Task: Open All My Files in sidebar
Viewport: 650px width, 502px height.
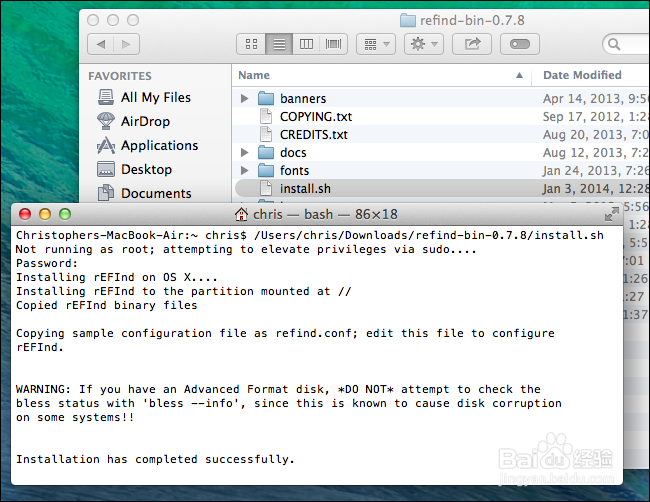Action: coord(155,97)
